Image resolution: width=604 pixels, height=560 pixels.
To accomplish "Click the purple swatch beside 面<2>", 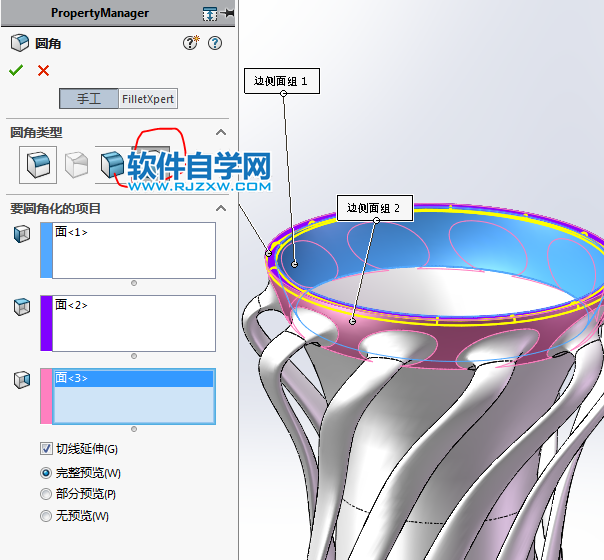I will [x=46, y=323].
